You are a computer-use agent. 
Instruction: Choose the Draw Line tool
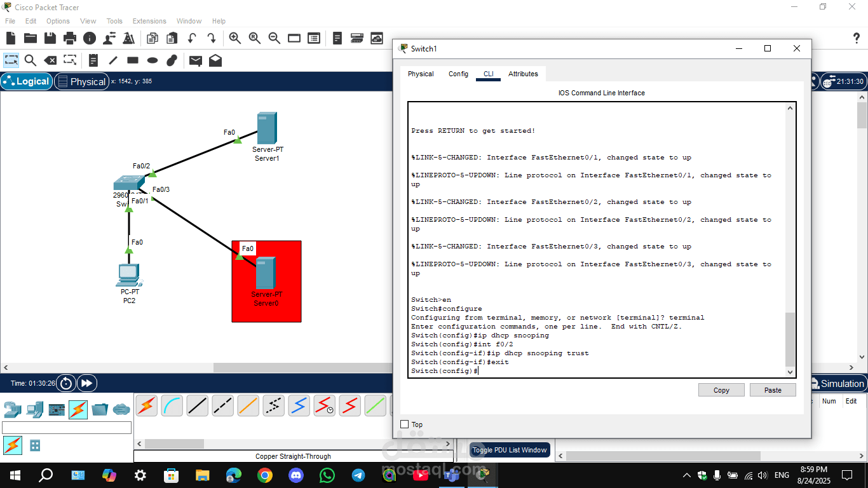[113, 60]
